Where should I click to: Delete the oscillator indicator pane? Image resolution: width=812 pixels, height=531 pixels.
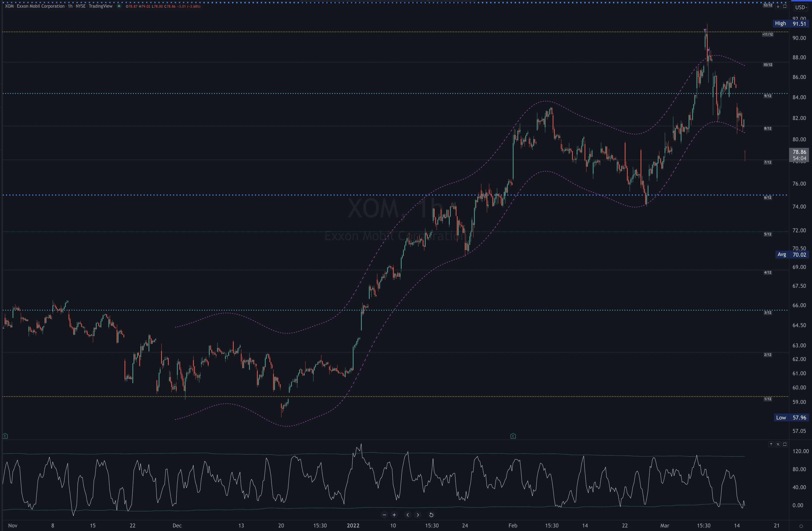pyautogui.click(x=778, y=444)
